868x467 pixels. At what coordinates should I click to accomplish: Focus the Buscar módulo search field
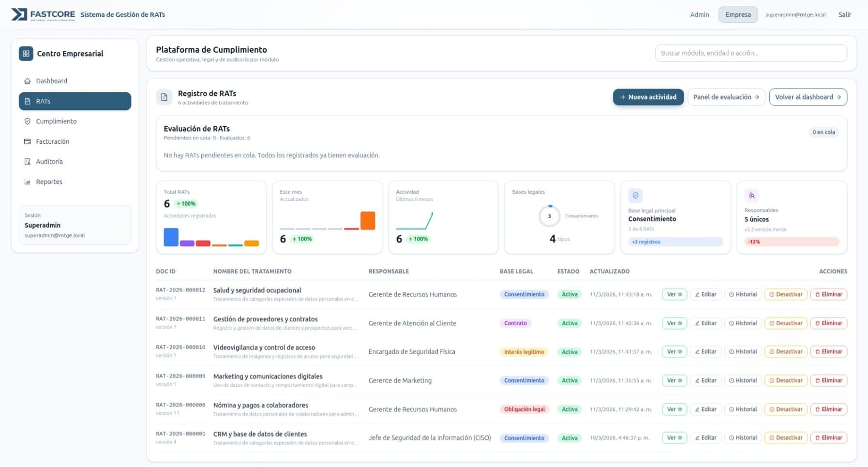(750, 53)
